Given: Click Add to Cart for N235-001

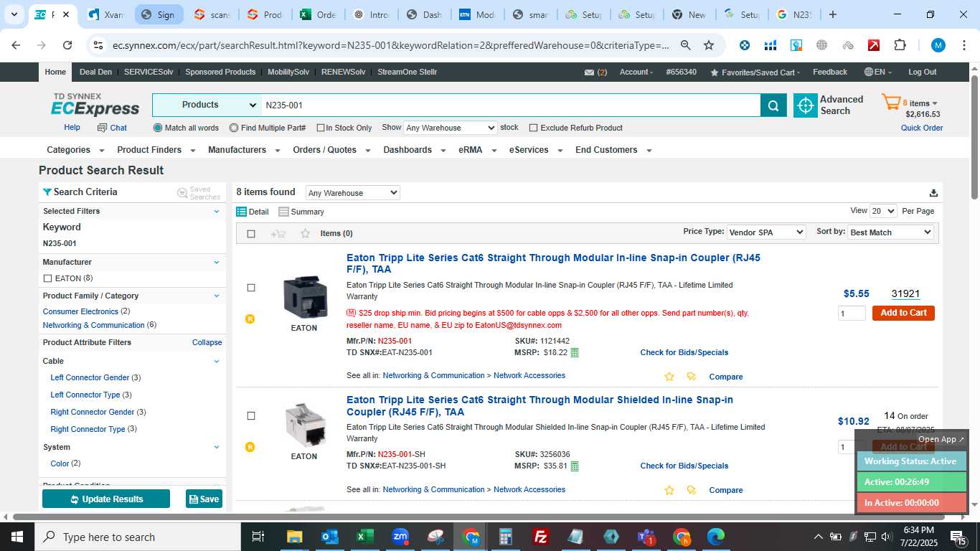Looking at the screenshot, I should click(903, 313).
